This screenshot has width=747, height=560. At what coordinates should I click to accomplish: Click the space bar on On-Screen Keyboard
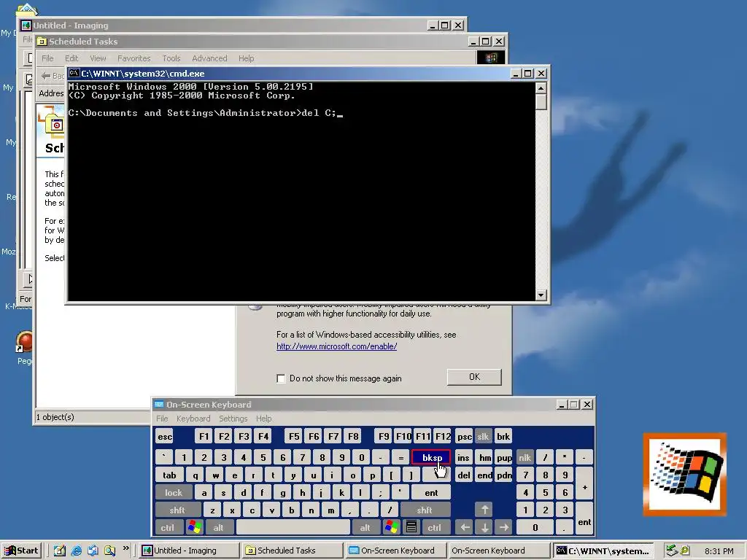293,528
